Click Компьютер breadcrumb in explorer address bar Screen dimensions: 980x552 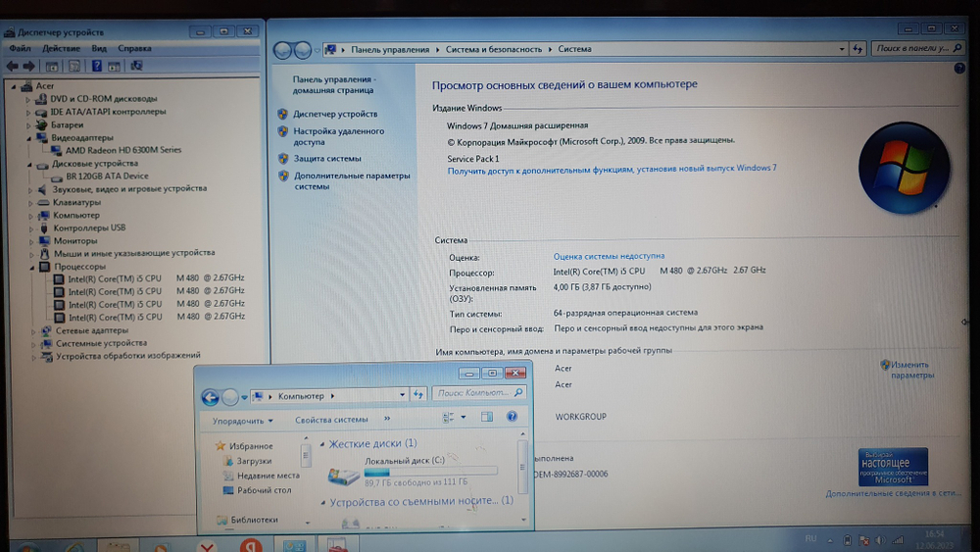coord(301,396)
